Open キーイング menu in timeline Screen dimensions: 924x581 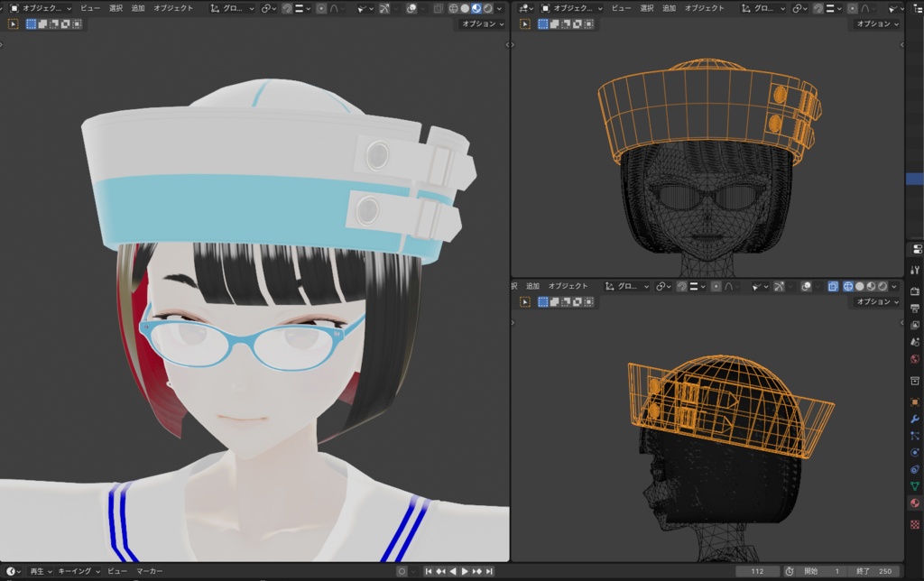[x=79, y=571]
